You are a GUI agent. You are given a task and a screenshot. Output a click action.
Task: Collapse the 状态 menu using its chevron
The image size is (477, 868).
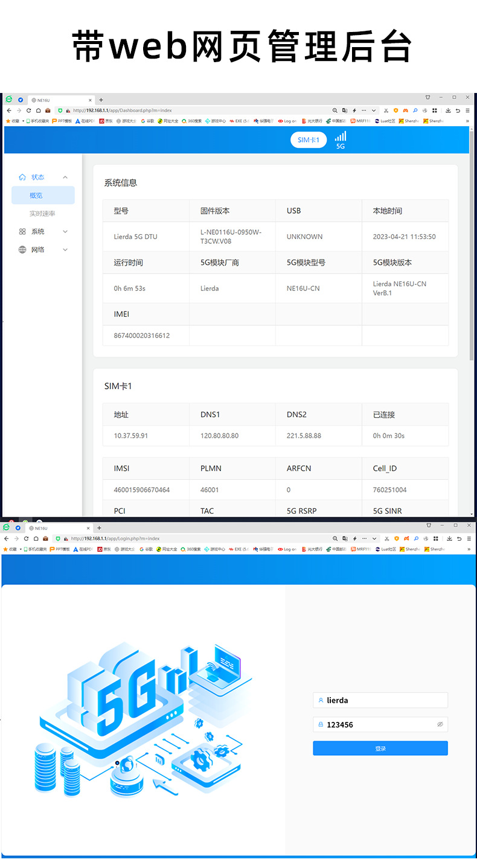click(65, 177)
